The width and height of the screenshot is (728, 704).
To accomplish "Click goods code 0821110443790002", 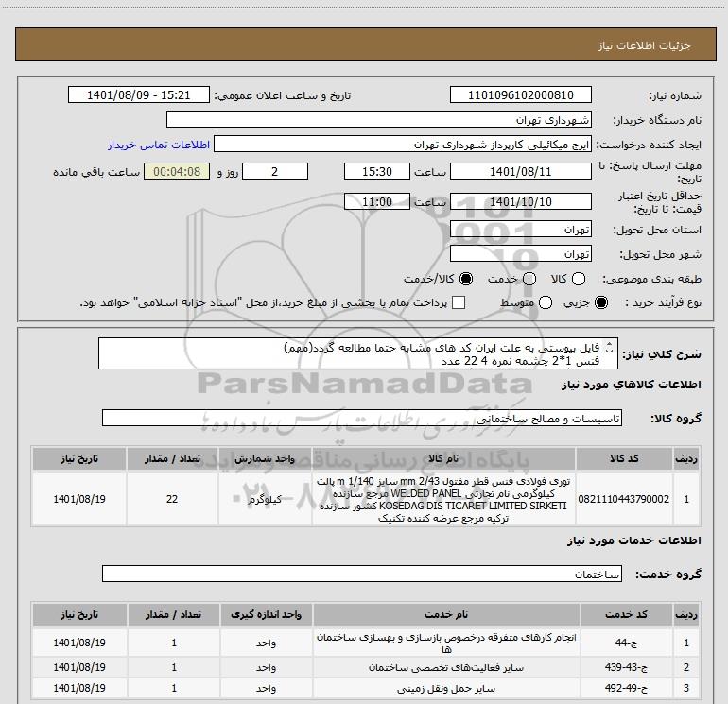I will click(x=624, y=499).
